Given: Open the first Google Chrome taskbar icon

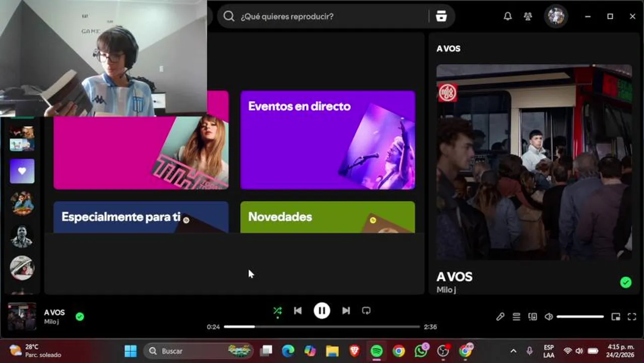Looking at the screenshot, I should (x=399, y=351).
